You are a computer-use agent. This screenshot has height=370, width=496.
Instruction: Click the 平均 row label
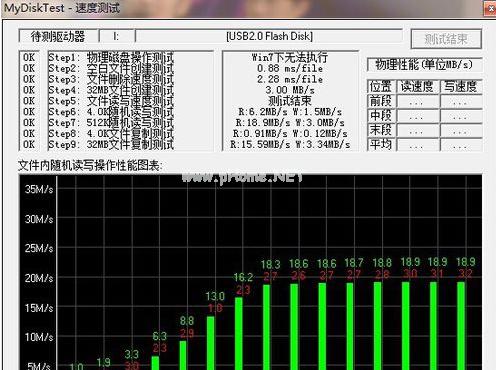[x=381, y=144]
